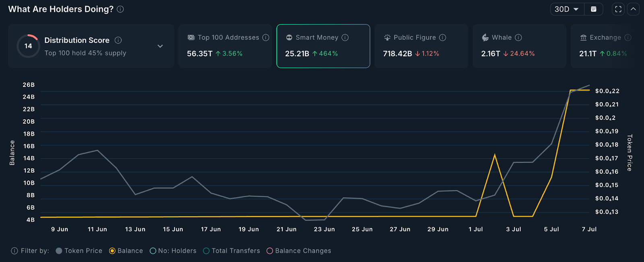Click info icon next to Smart Money

coord(345,37)
